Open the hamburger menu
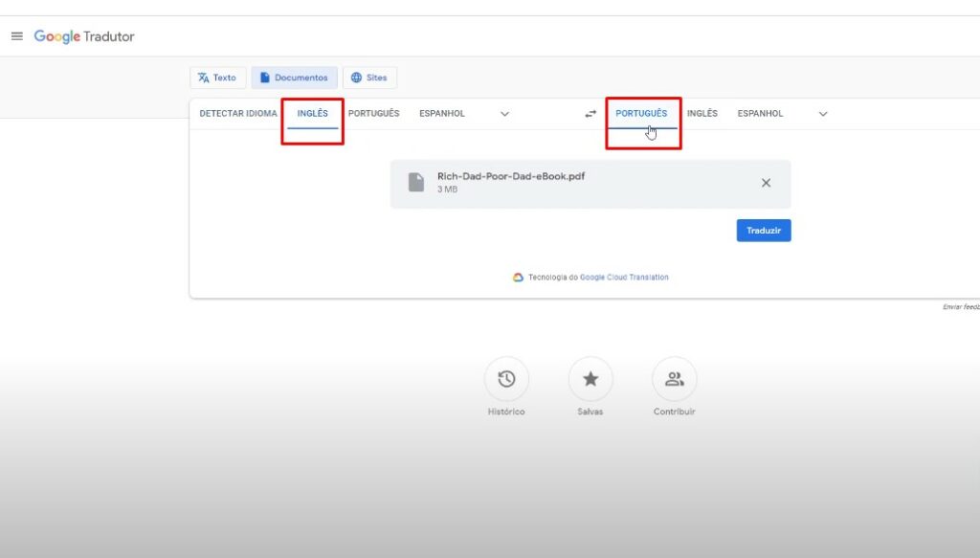The width and height of the screenshot is (980, 558). pyautogui.click(x=17, y=36)
